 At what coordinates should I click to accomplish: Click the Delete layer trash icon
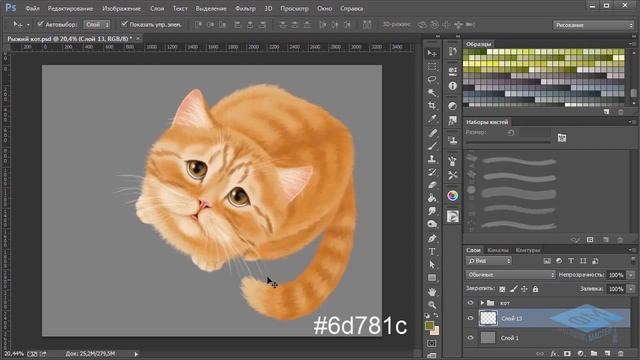(x=620, y=353)
